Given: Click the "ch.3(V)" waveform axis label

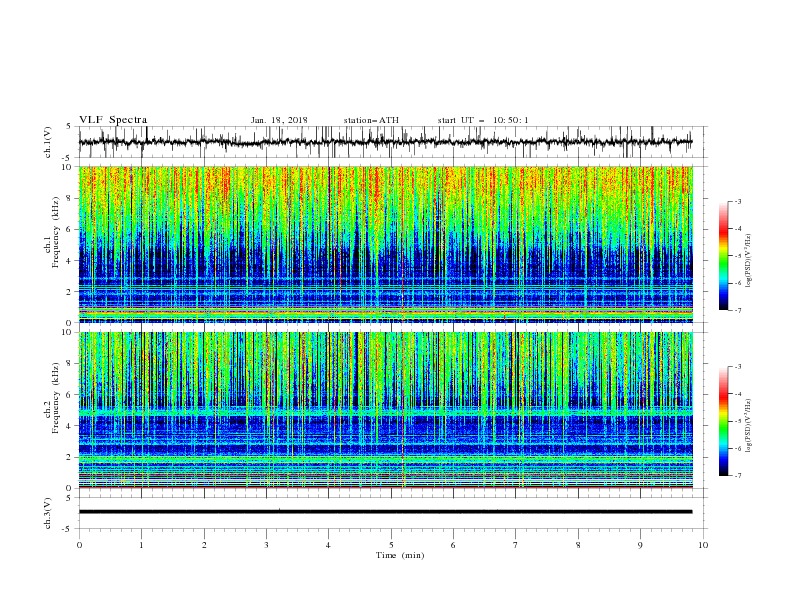Looking at the screenshot, I should [48, 513].
